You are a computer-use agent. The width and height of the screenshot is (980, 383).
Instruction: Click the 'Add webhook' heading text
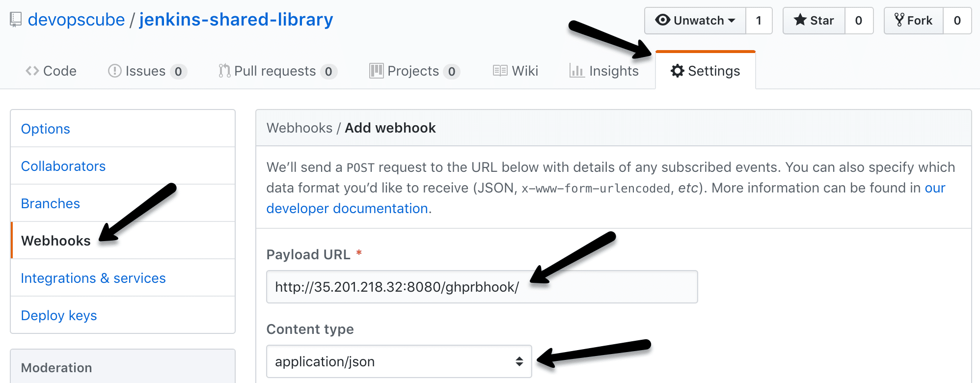[x=390, y=128]
